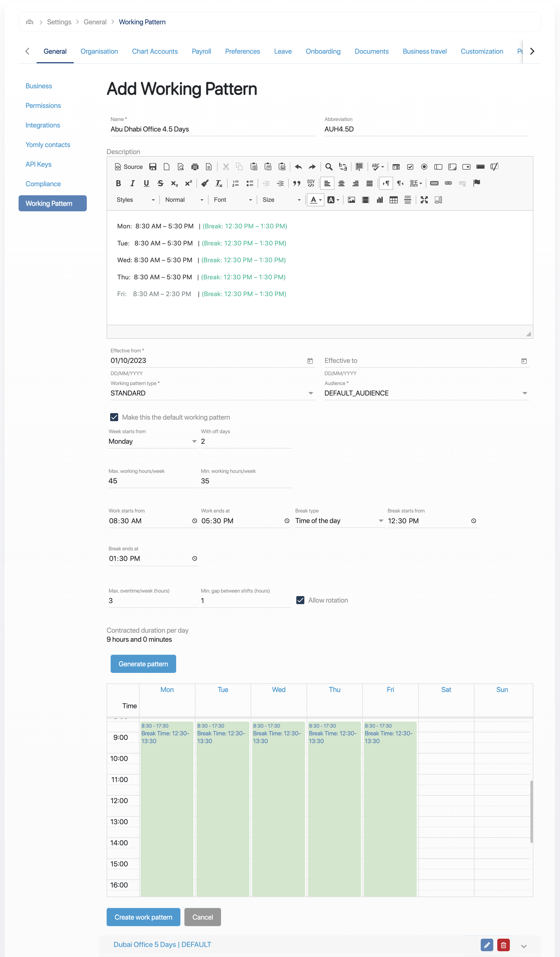The height and width of the screenshot is (957, 560).
Task: Toggle bold formatting in the editor
Action: 118,183
